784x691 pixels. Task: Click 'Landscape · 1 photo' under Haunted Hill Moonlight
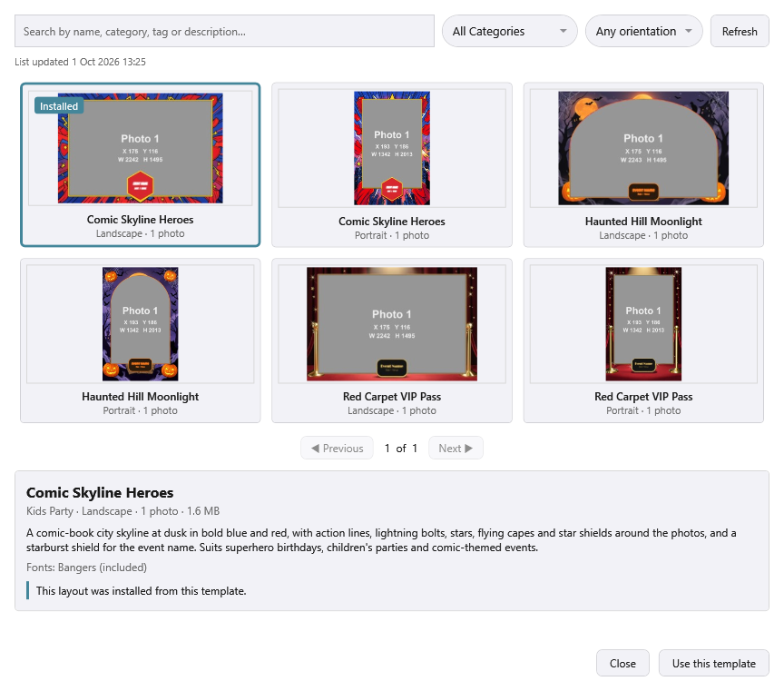(x=643, y=235)
